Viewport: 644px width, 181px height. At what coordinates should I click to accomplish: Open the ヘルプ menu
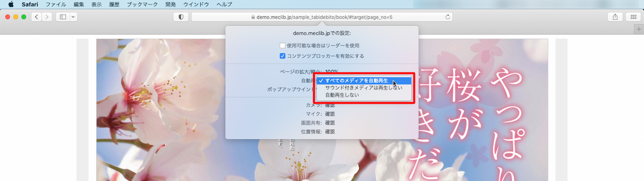(224, 4)
